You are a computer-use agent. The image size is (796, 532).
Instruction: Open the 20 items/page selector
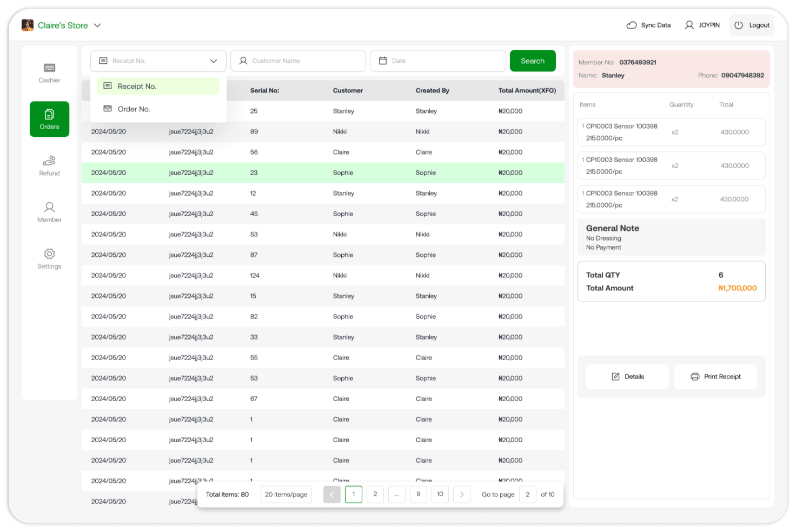(286, 495)
